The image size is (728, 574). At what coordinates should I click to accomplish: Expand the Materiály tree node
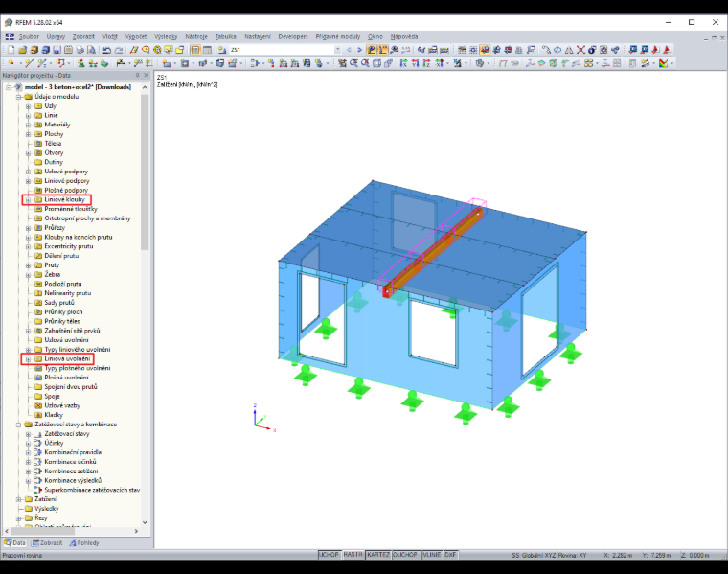pos(28,125)
